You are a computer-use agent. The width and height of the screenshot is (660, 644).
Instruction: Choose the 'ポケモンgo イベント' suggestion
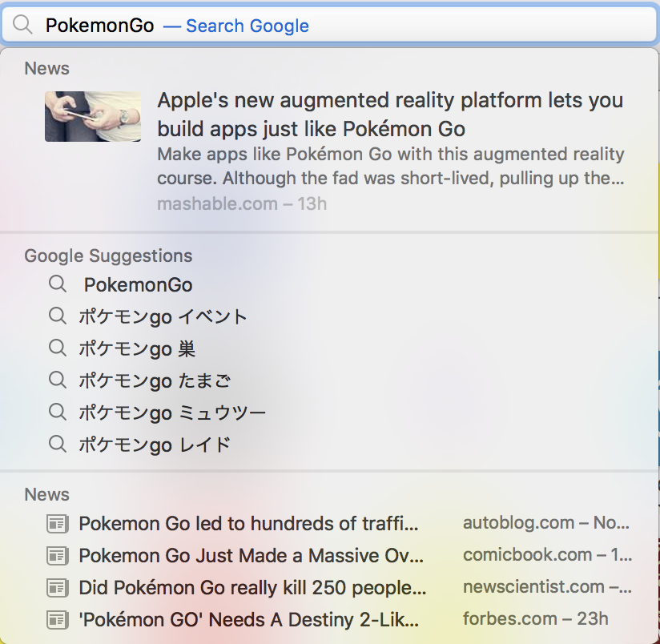(x=163, y=317)
